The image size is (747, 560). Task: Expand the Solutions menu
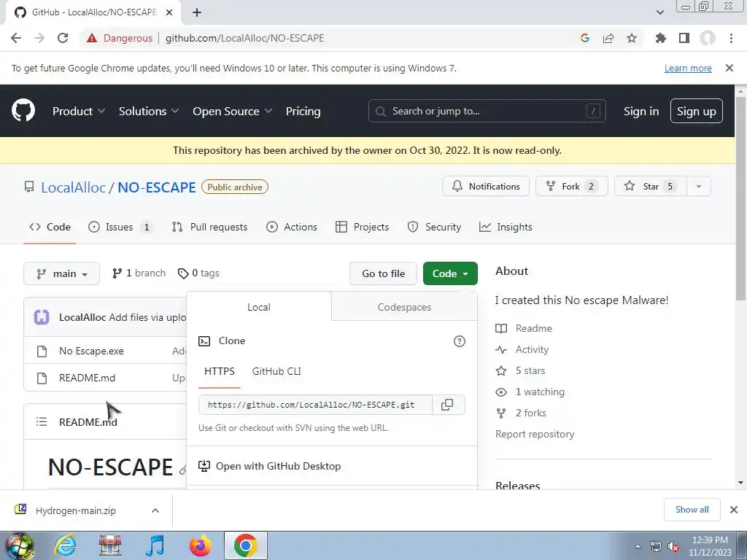point(149,111)
